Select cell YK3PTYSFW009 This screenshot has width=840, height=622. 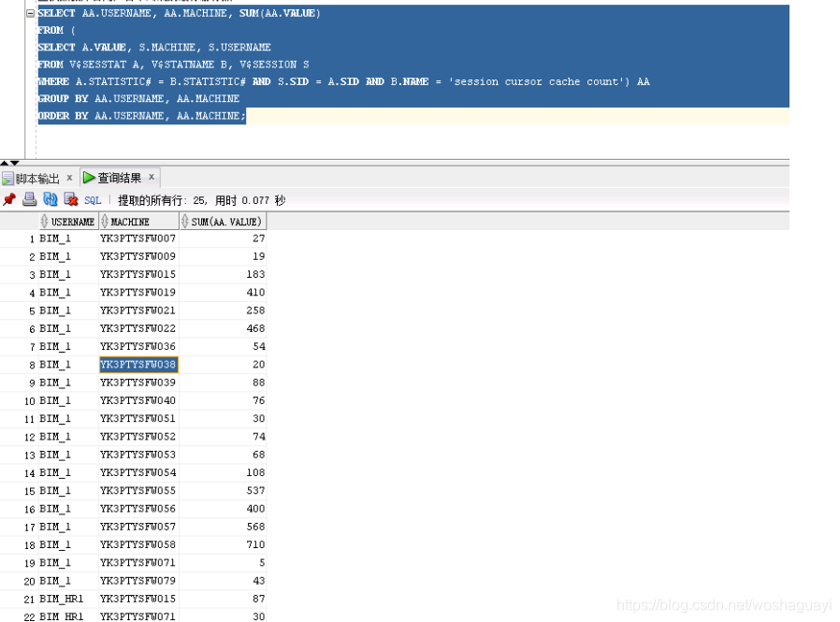[138, 256]
